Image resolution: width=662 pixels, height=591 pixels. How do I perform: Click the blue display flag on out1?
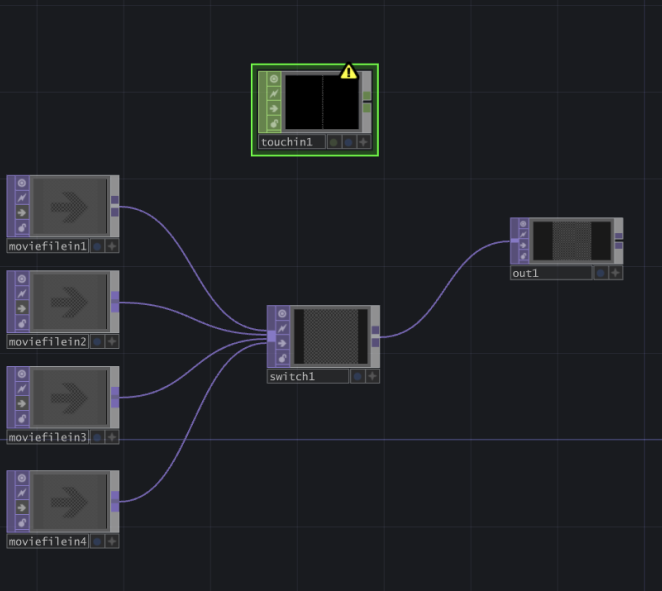(600, 273)
